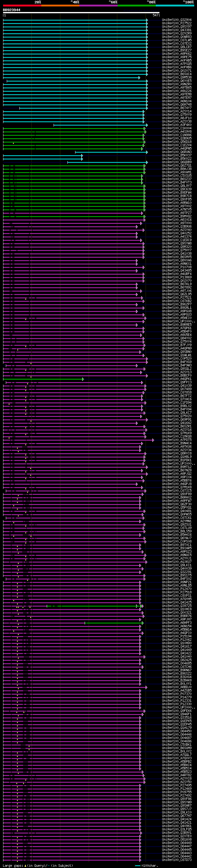Viewport: 197px width, 868px height.
Task: Click UniRef100_Q6RUN3 label
Action: click(176, 152)
